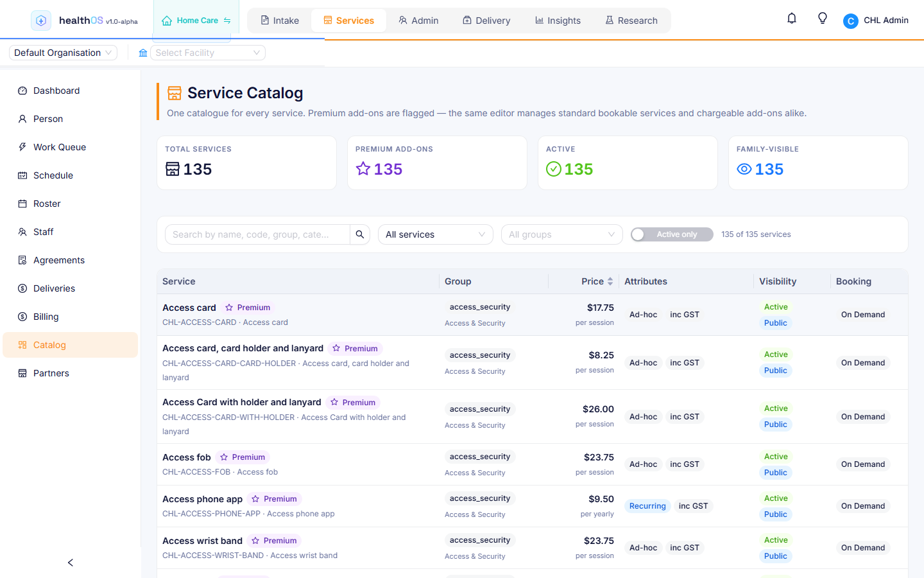Screen dimensions: 924x578
Task: Open the Default Organisation dropdown
Action: [64, 53]
